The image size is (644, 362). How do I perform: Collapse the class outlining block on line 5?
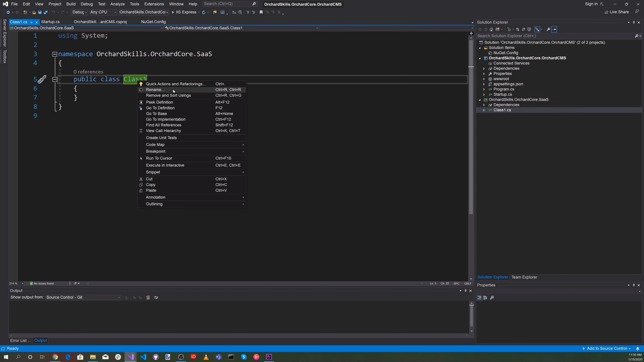coord(55,79)
